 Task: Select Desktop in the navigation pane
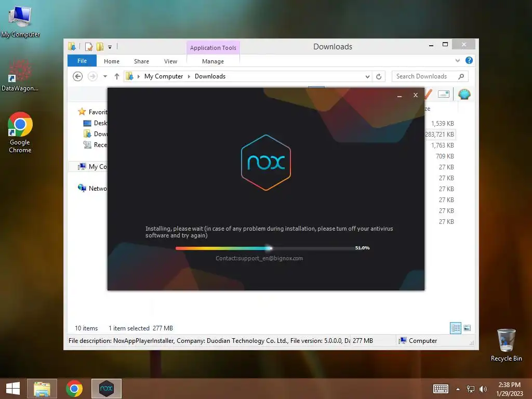point(95,123)
